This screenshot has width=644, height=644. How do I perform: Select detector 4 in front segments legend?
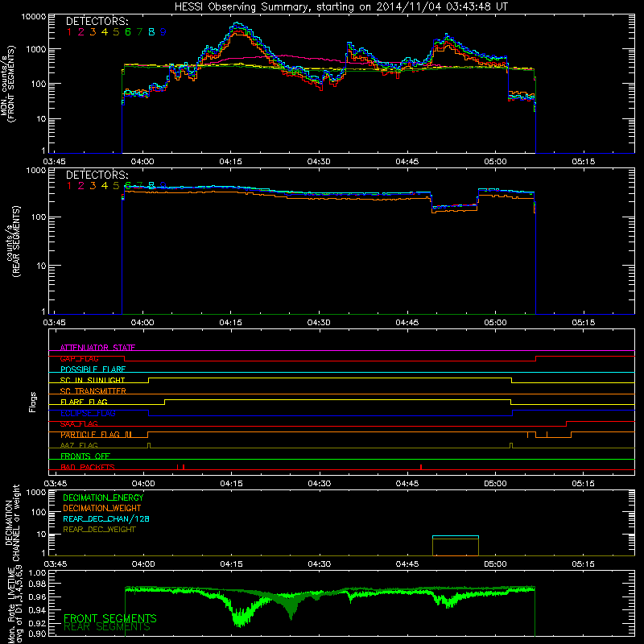pos(105,32)
